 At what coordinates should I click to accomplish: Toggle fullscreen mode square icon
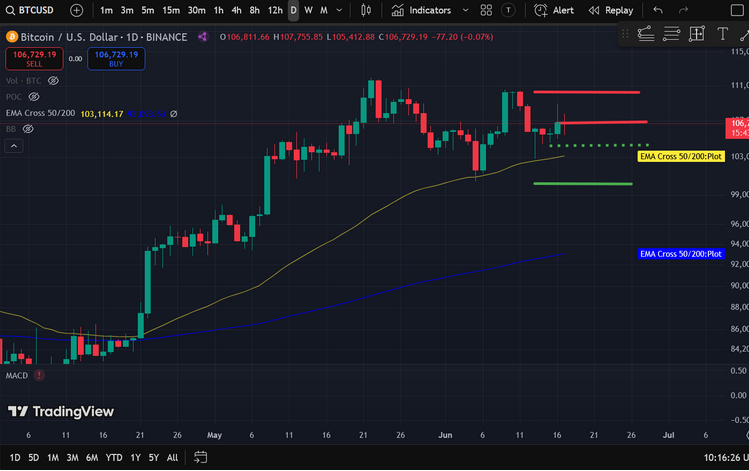(x=737, y=10)
